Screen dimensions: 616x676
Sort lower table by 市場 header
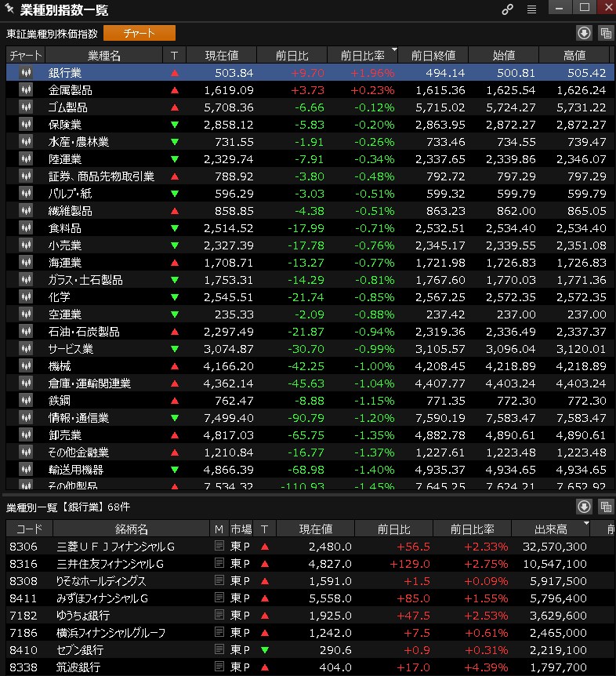(241, 529)
